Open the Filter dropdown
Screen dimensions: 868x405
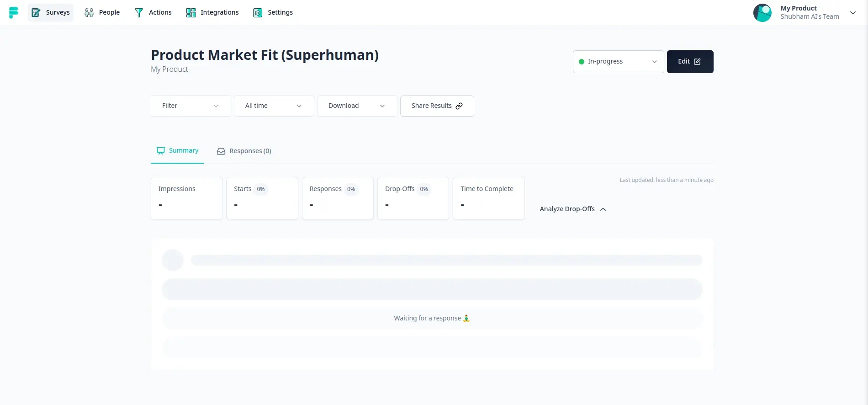[x=191, y=106]
